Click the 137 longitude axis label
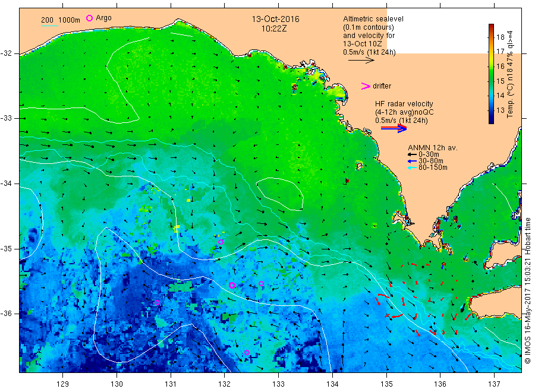This screenshot has width=535, height=392. pyautogui.click(x=494, y=384)
